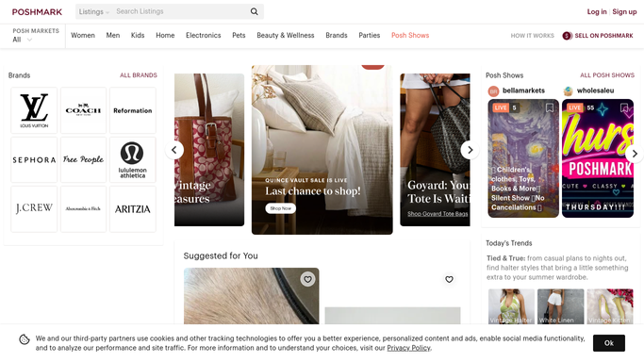Open the Free People brand tile
644x362 pixels.
point(83,159)
